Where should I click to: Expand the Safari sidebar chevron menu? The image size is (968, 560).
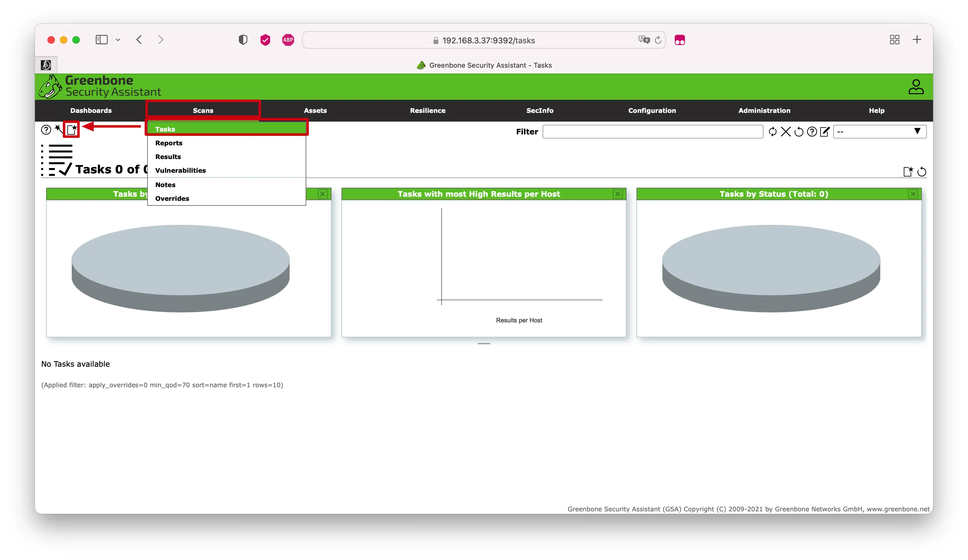[118, 40]
